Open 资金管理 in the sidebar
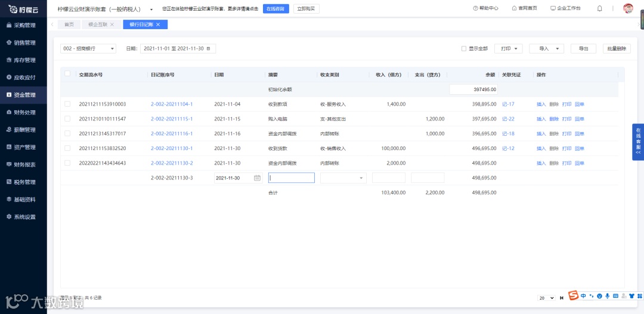This screenshot has height=314, width=644. (x=23, y=95)
